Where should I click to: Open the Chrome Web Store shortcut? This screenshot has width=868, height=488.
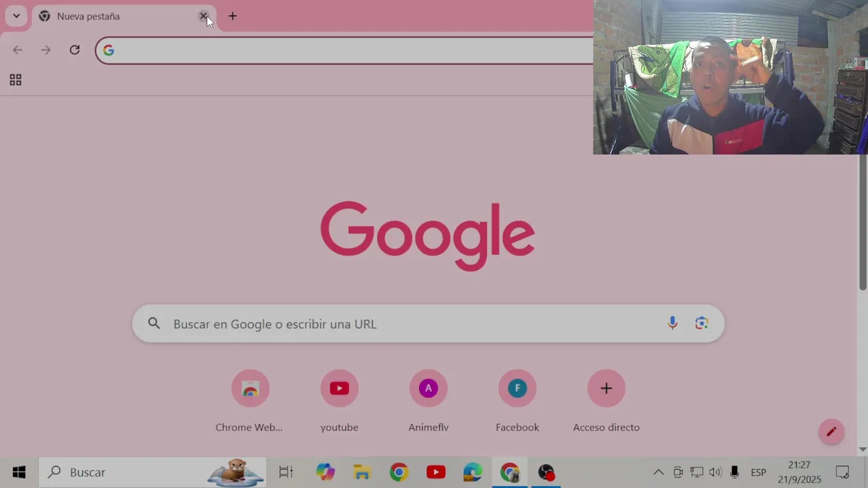tap(250, 401)
